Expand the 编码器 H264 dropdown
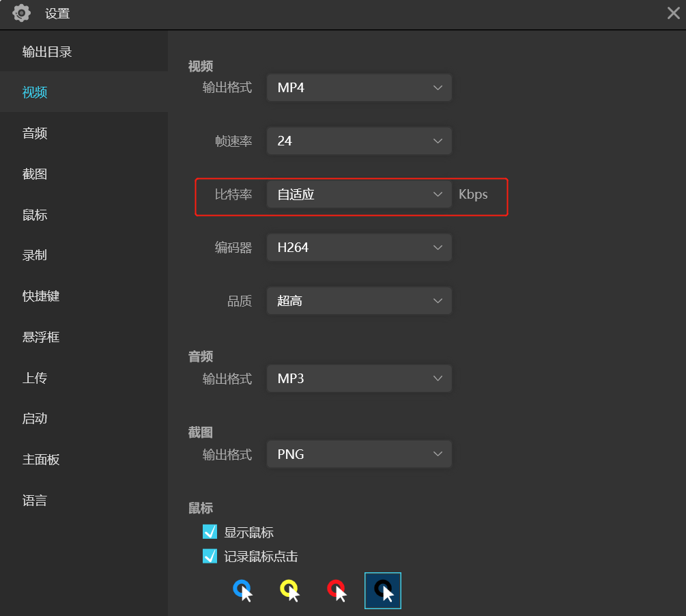The height and width of the screenshot is (616, 686). coord(359,247)
